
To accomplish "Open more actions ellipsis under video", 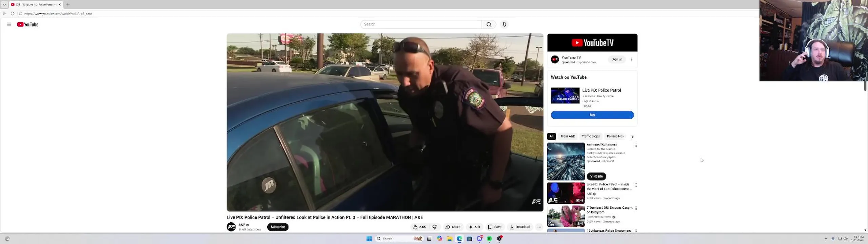I will click(x=539, y=227).
